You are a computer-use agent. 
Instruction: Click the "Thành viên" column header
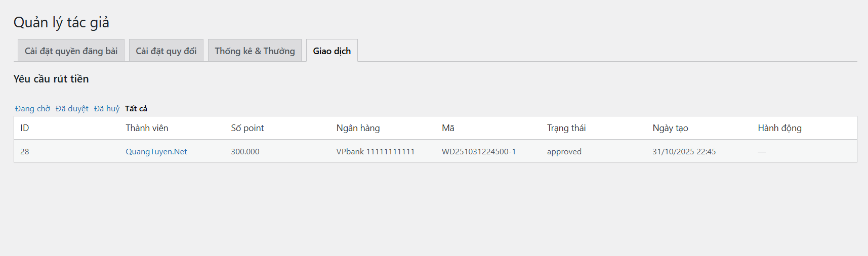click(x=147, y=128)
